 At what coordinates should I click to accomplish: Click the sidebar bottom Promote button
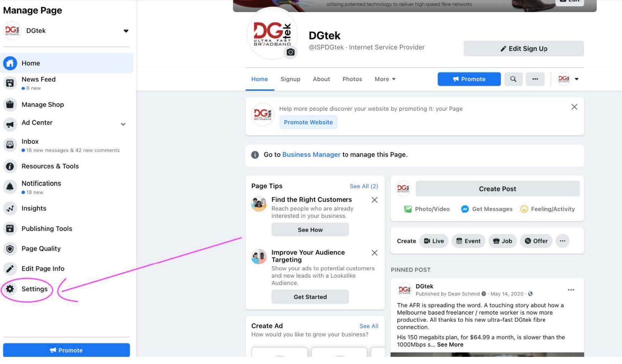[x=66, y=350]
